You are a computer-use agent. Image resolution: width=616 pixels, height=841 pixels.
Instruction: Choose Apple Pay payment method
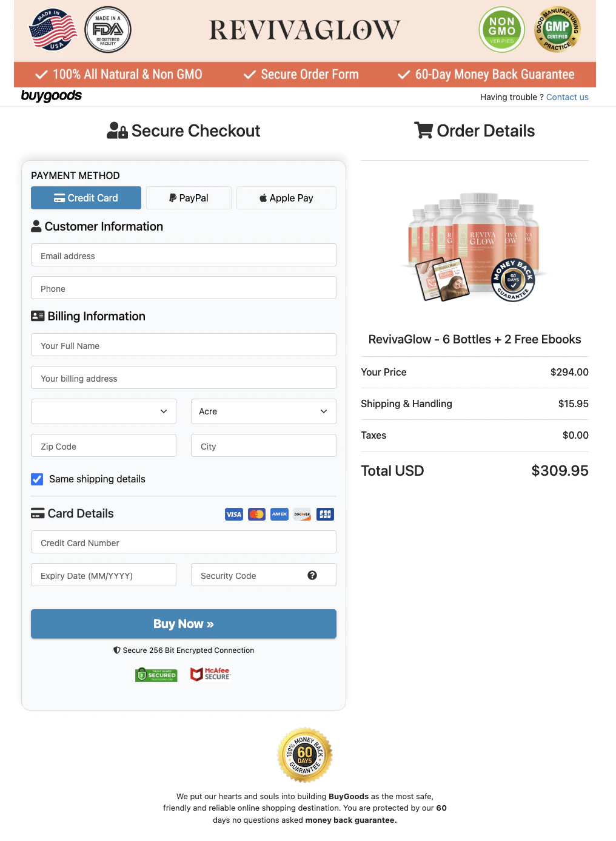pos(286,198)
